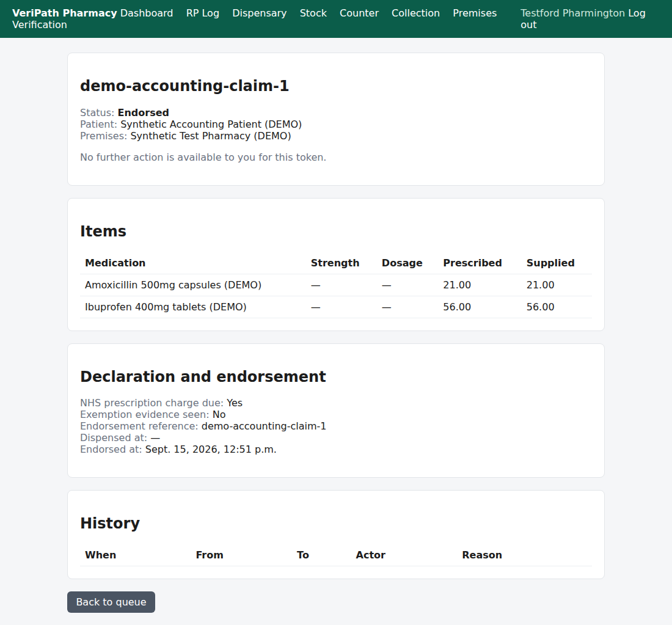Go to the RP Log section
672x625 pixels.
click(203, 13)
